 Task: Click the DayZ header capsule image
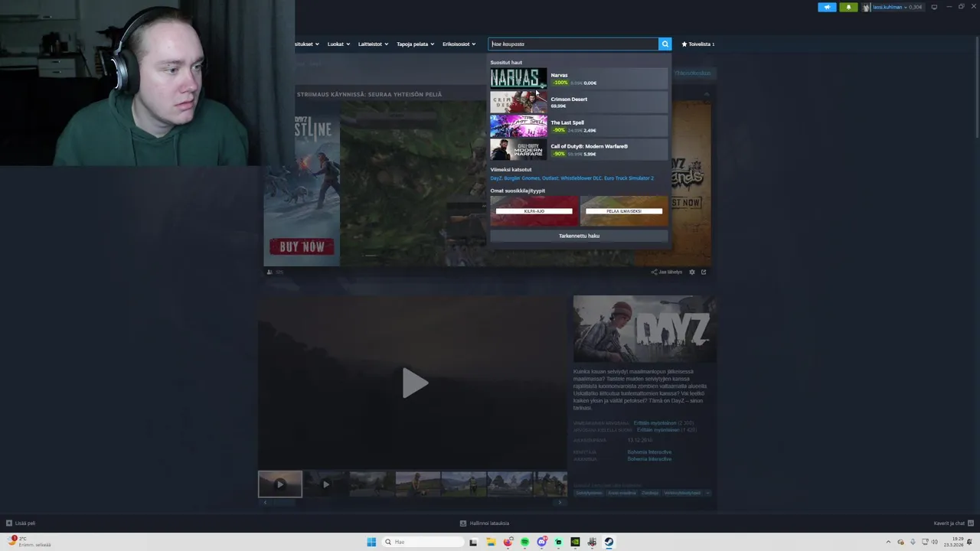coord(644,329)
